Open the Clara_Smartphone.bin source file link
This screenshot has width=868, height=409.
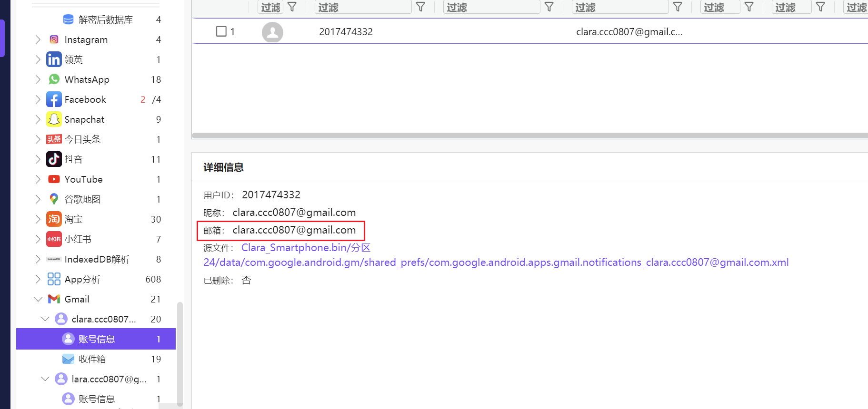306,248
